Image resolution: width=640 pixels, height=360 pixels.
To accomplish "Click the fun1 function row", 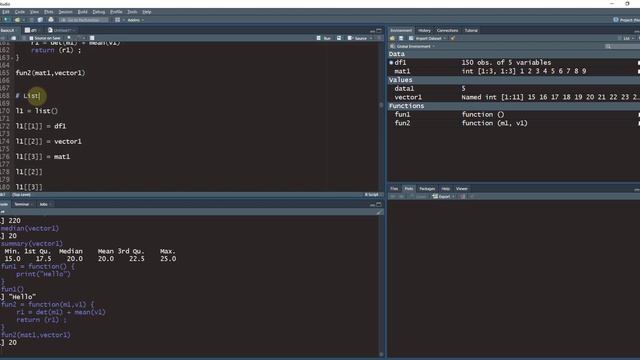I will 514,115.
